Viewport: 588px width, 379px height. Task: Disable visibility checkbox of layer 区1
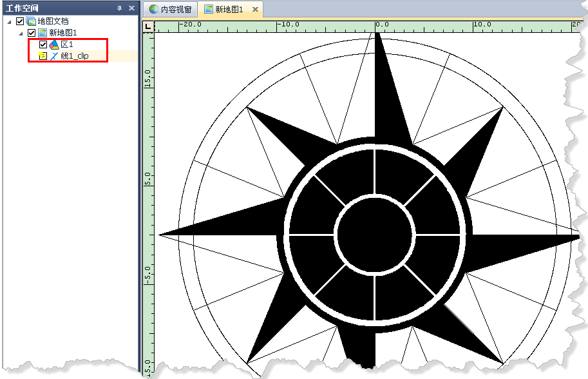(43, 44)
